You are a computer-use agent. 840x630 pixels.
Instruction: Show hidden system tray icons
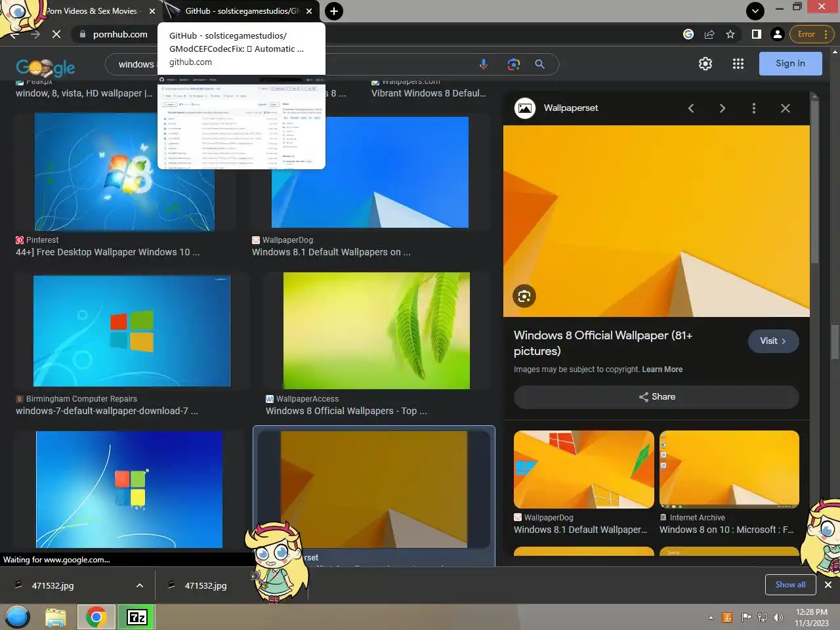pos(711,618)
